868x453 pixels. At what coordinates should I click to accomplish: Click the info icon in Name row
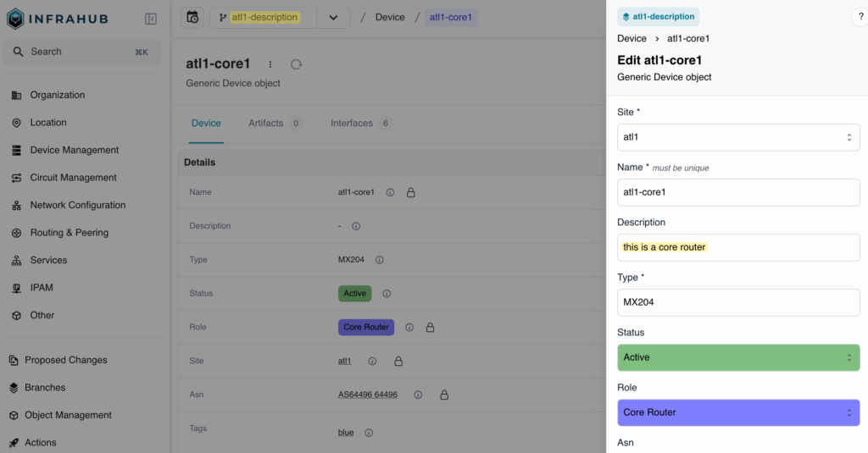pyautogui.click(x=390, y=192)
